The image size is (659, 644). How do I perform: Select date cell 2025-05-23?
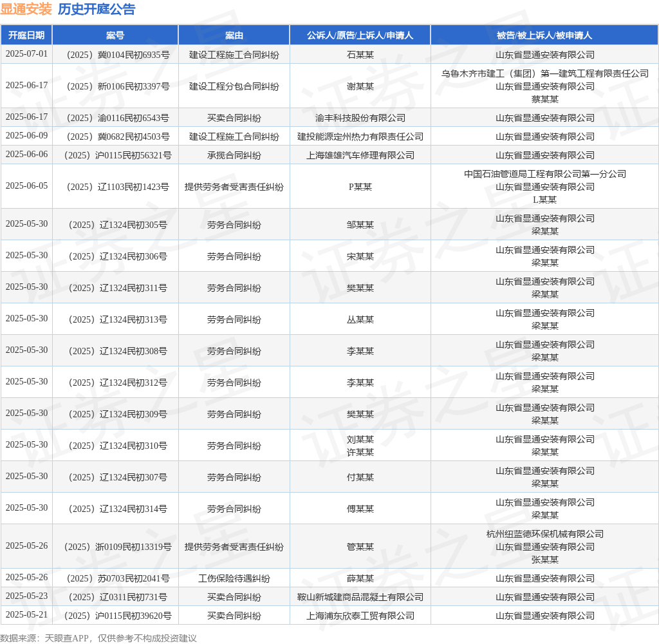point(26,596)
